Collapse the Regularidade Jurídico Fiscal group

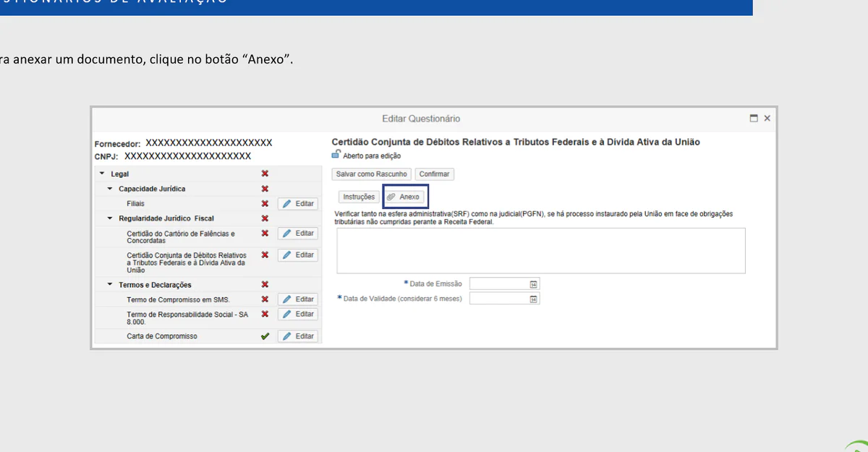click(110, 218)
